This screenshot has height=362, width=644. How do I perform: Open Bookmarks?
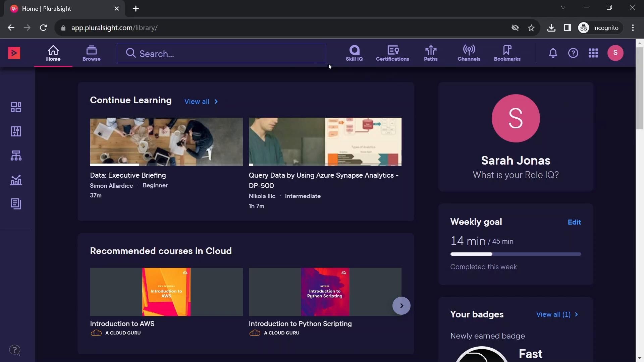tap(507, 53)
